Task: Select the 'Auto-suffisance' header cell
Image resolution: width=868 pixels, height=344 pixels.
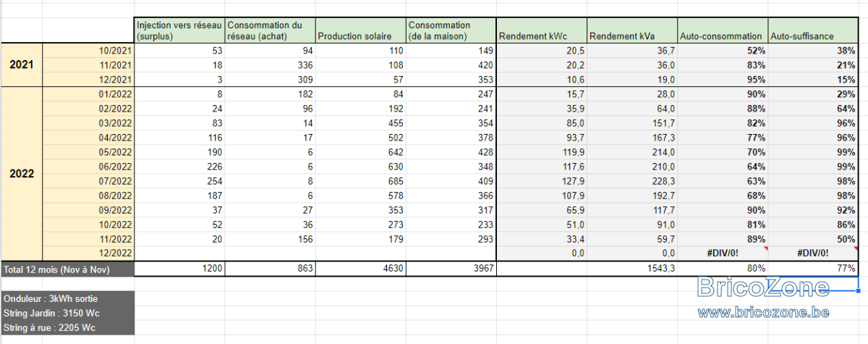Action: coord(812,30)
